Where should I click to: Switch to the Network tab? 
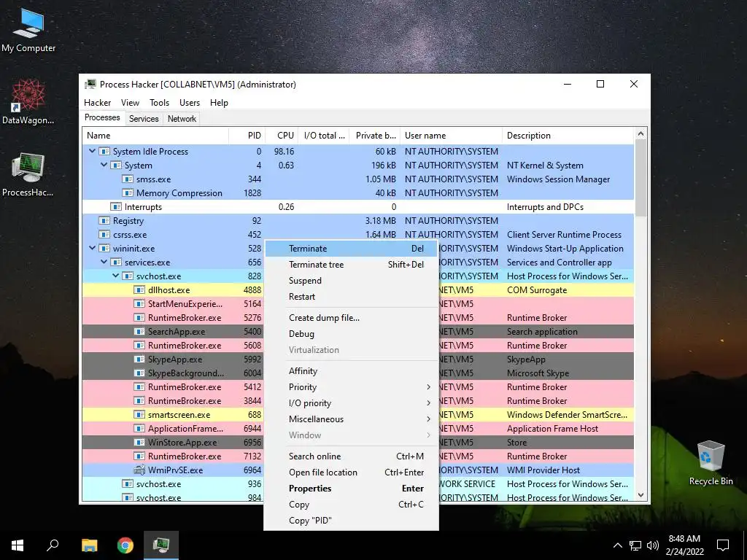tap(182, 119)
